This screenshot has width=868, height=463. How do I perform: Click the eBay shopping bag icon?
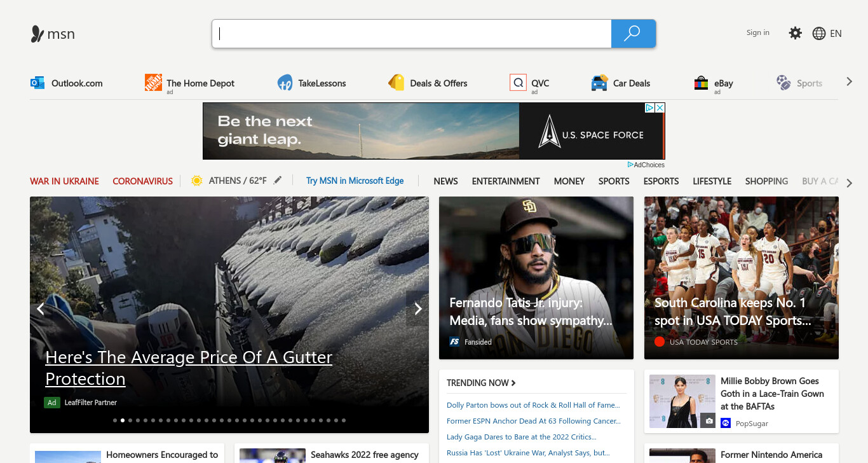(x=701, y=83)
